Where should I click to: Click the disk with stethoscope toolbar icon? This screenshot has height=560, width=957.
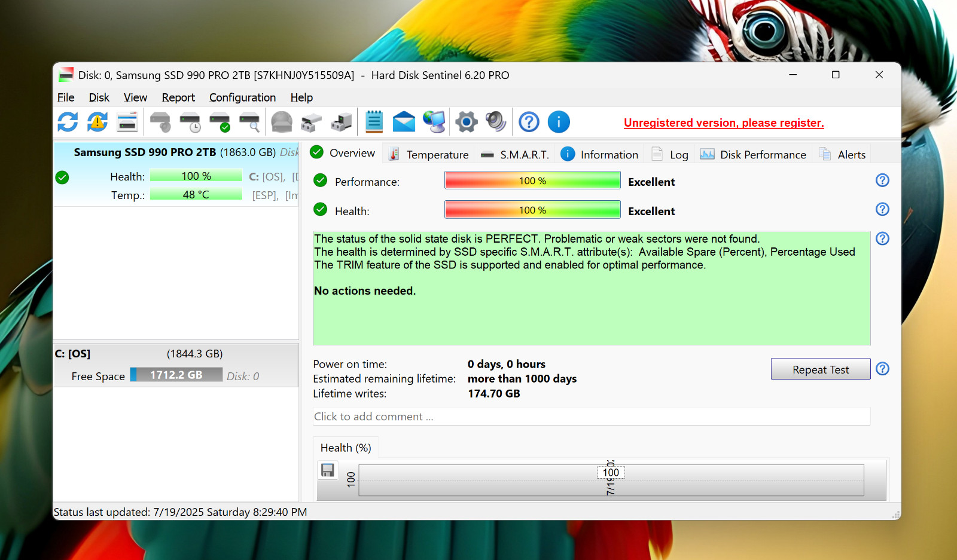[160, 122]
